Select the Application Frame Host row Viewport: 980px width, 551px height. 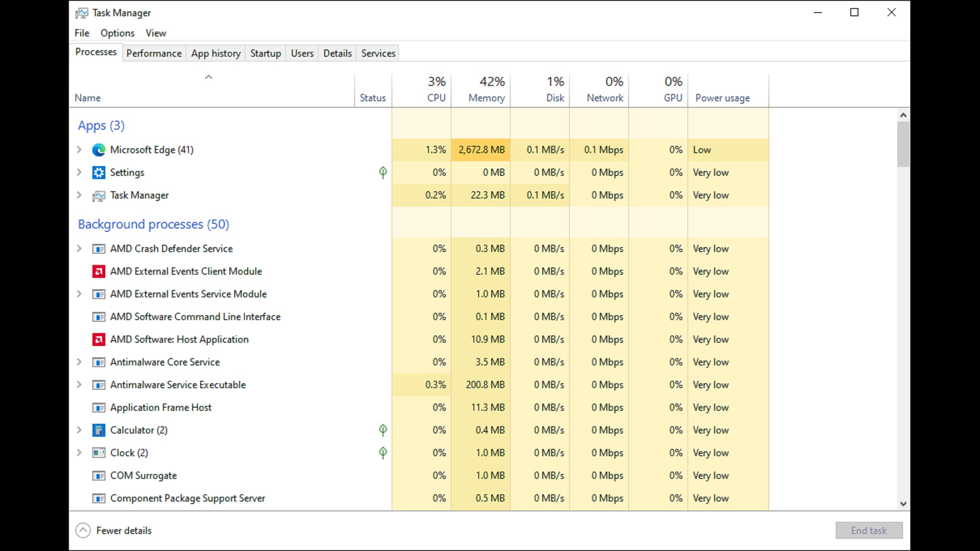(419, 408)
